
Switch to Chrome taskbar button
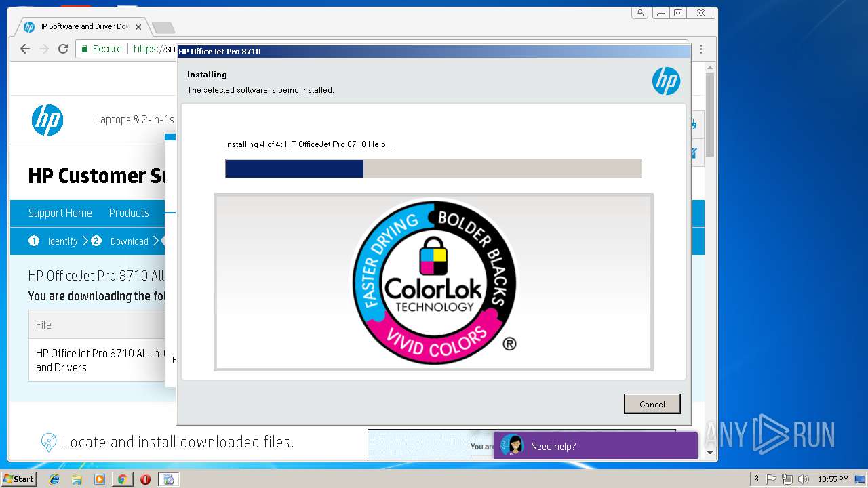click(x=122, y=479)
